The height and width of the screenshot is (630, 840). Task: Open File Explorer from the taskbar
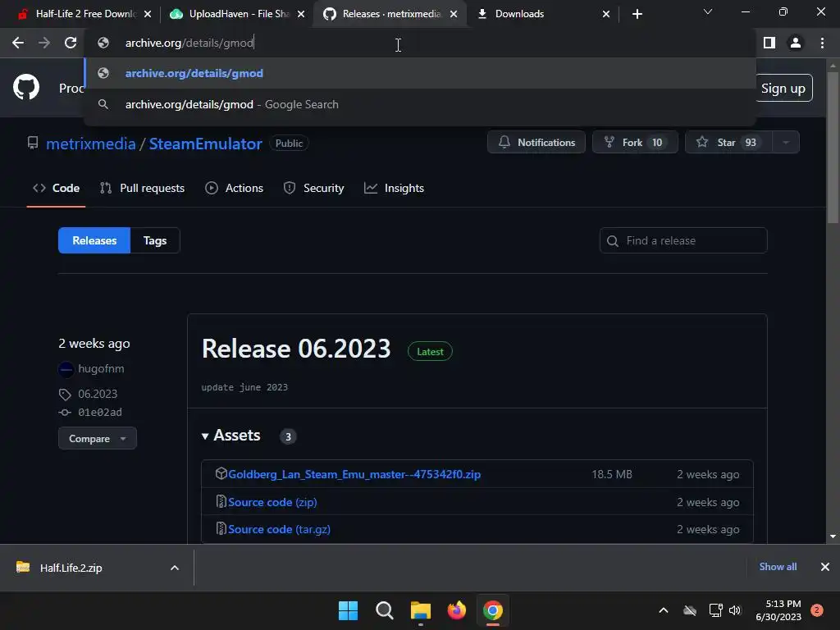tap(421, 610)
